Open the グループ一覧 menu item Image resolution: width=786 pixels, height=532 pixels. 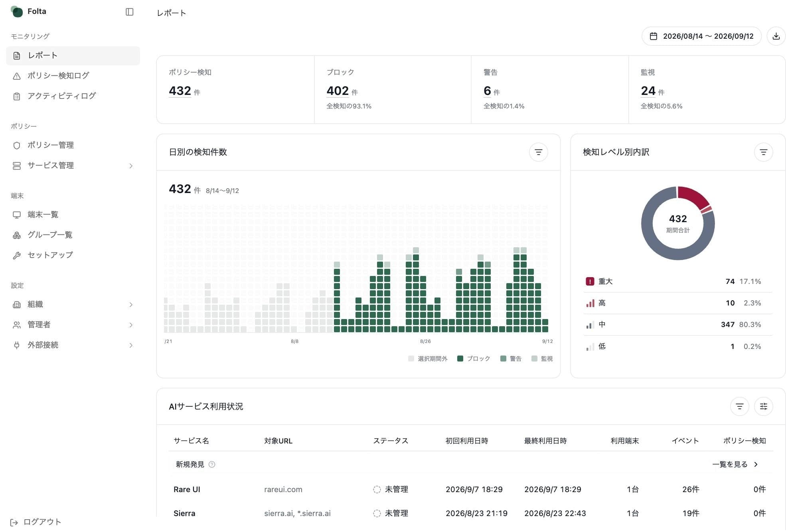tap(73, 235)
